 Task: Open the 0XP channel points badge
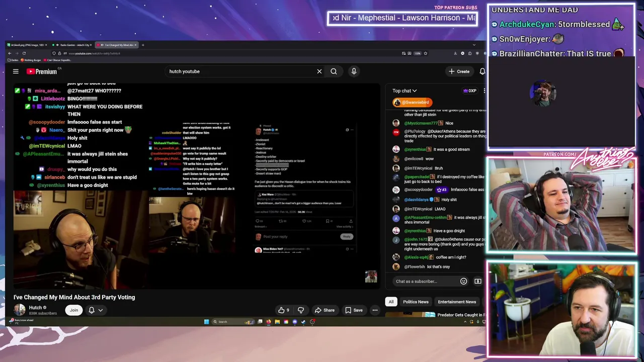click(x=469, y=90)
